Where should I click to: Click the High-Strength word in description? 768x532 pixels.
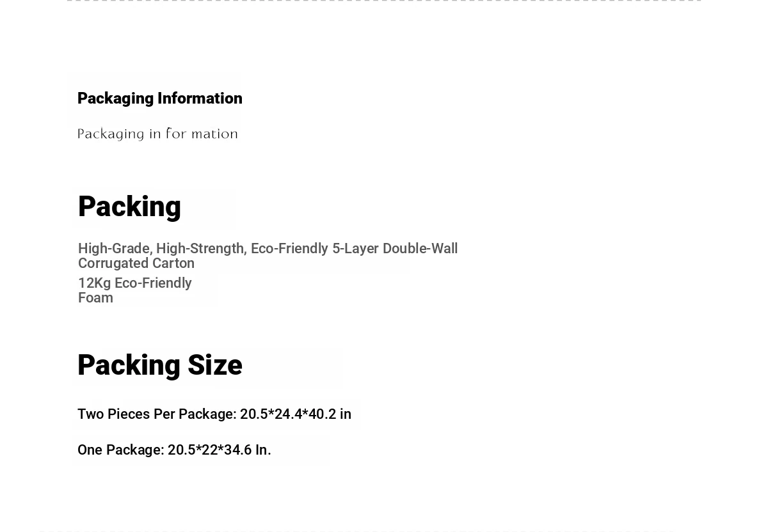[201, 248]
